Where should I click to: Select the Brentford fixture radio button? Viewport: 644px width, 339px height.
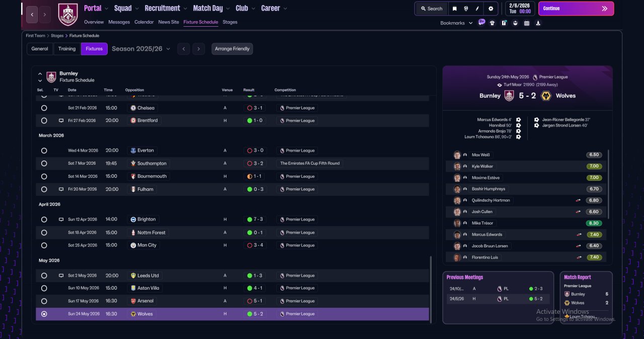click(44, 121)
